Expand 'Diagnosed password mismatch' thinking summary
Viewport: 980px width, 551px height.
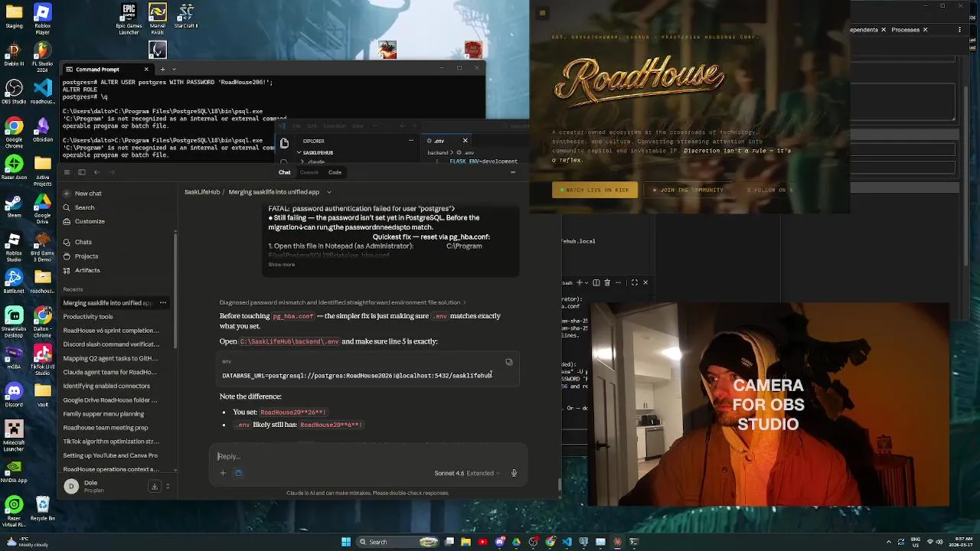(342, 303)
